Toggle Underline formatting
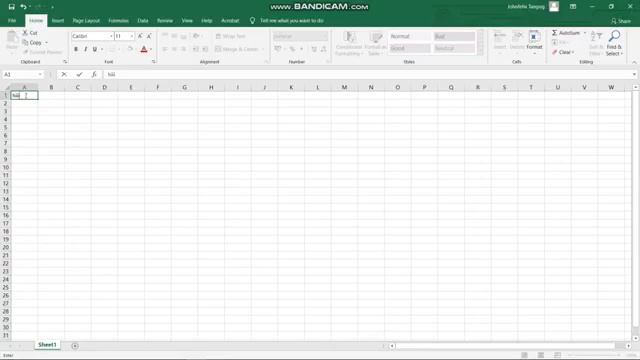 tap(95, 49)
